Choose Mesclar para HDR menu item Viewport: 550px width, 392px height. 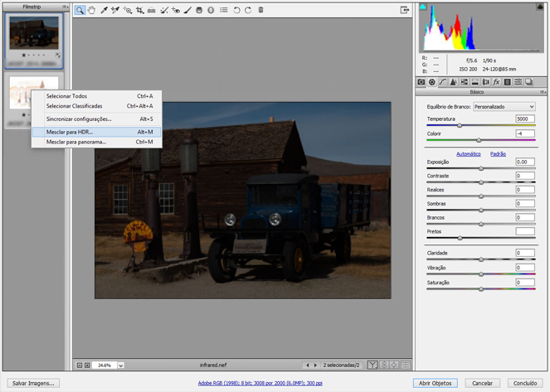pyautogui.click(x=70, y=132)
